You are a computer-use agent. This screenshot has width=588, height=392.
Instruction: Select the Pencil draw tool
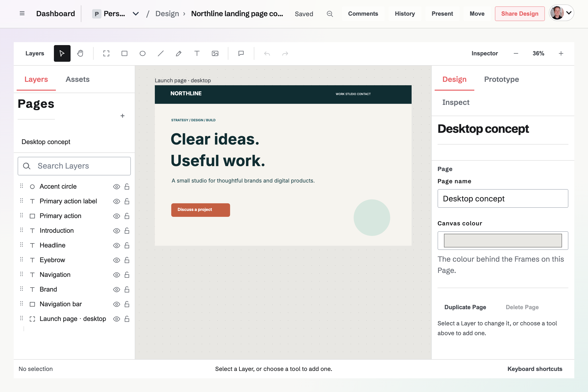pos(179,53)
